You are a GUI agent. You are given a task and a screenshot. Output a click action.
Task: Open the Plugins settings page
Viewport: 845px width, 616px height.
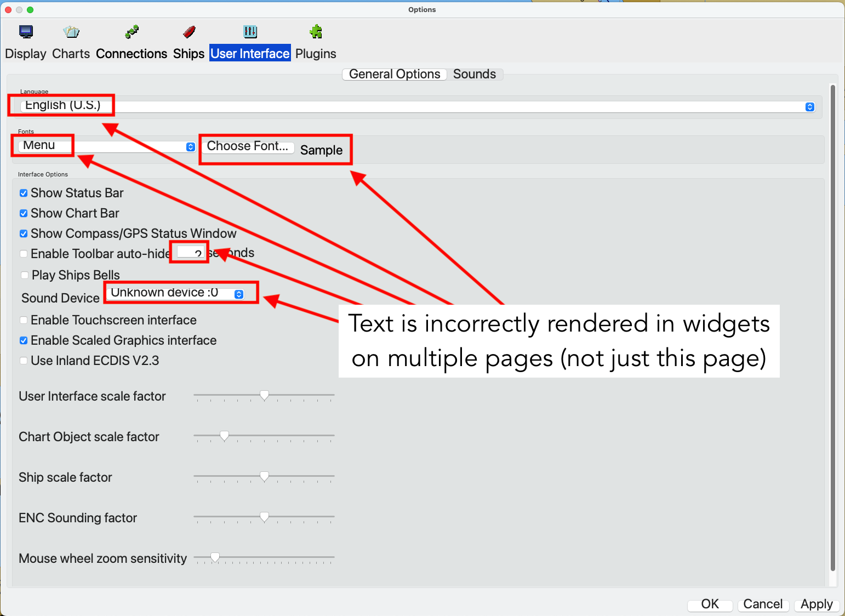pyautogui.click(x=315, y=41)
